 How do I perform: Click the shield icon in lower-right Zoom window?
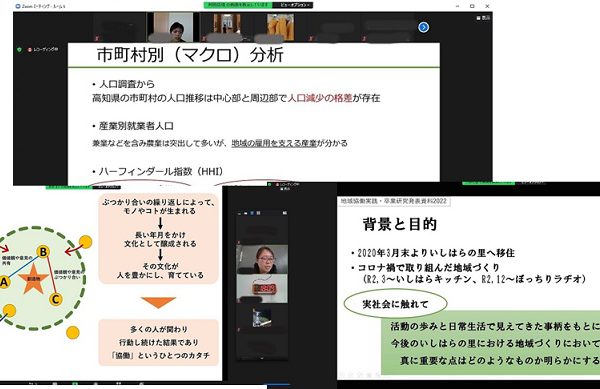270,184
